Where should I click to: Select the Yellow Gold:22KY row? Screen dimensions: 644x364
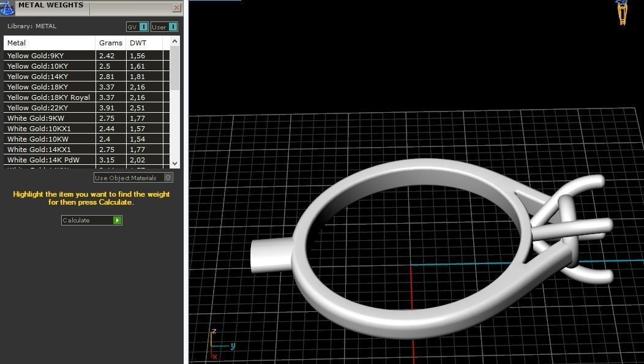point(87,108)
